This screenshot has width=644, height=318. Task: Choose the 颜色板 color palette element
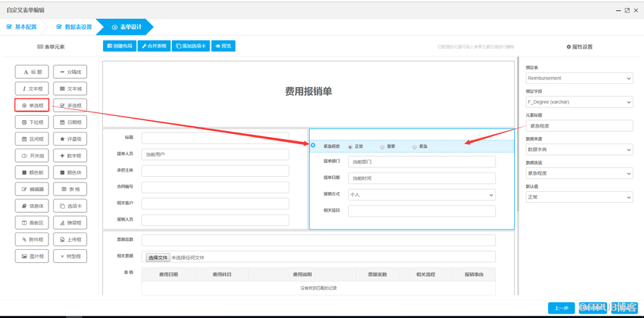tap(32, 172)
